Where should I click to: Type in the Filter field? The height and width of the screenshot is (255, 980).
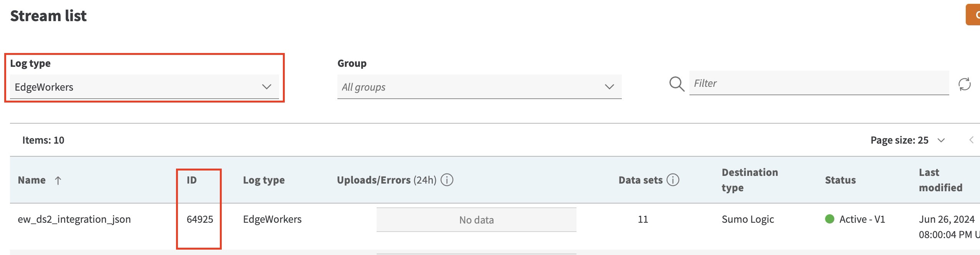[819, 83]
